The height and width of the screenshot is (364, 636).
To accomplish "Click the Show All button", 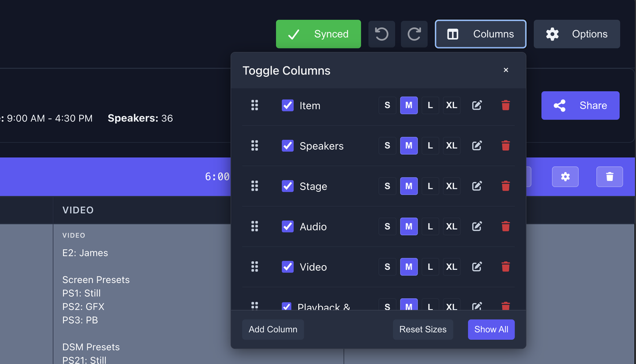I will [491, 329].
